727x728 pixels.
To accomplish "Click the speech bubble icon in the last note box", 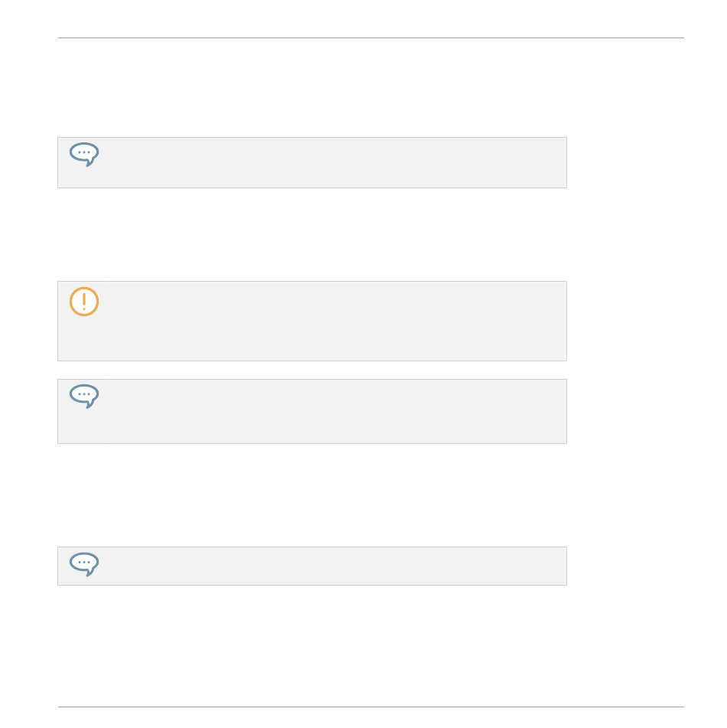I will 84,564.
